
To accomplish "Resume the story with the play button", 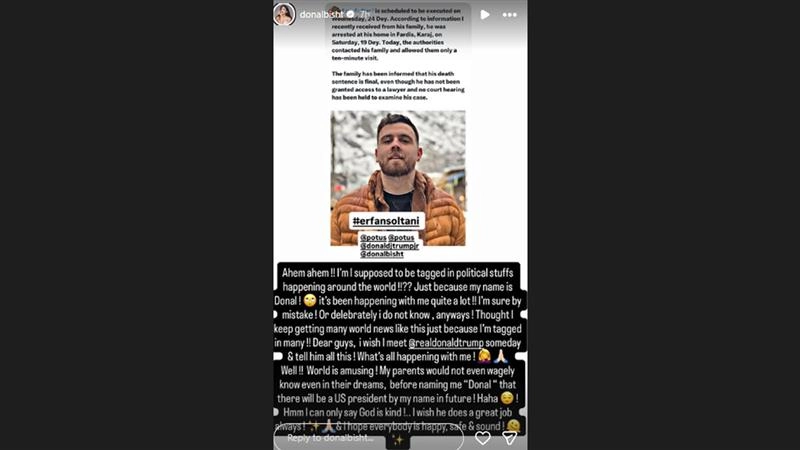I will [485, 15].
